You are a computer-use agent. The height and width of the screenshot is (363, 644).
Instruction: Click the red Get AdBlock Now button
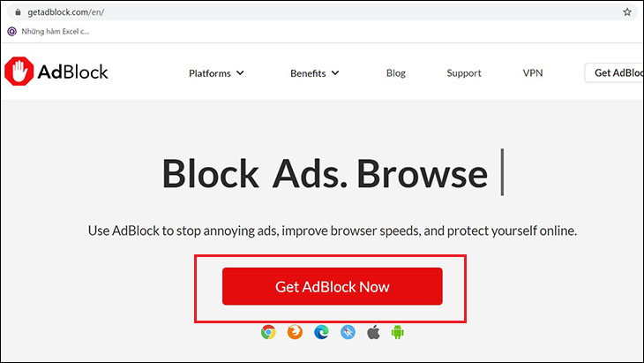click(333, 286)
